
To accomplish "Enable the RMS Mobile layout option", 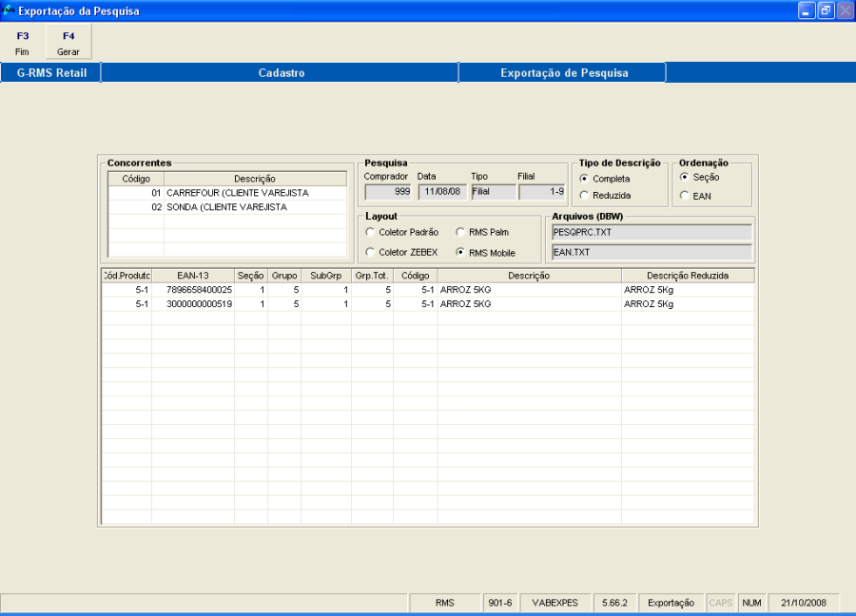I will pyautogui.click(x=460, y=252).
